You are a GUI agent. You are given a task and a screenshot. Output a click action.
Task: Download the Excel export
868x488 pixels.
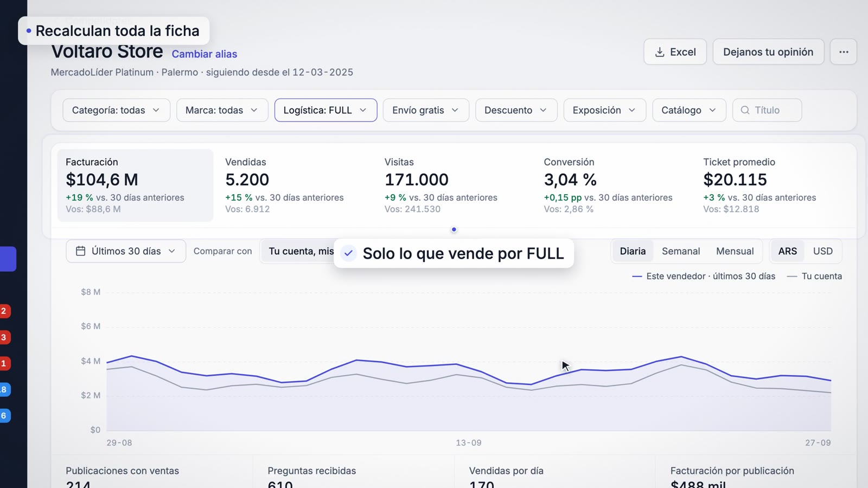click(675, 52)
